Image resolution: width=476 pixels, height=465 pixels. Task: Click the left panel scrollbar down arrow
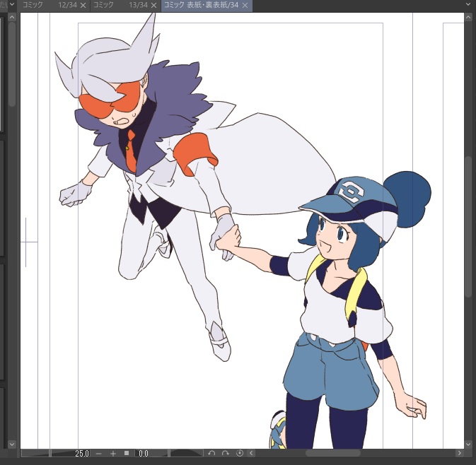tap(12, 445)
